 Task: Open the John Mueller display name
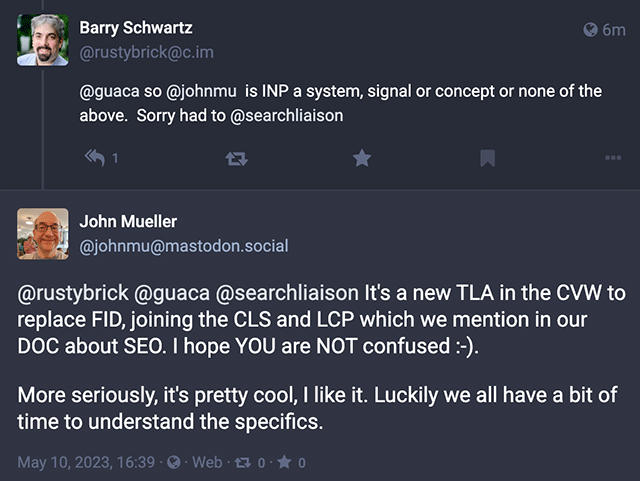pyautogui.click(x=128, y=222)
